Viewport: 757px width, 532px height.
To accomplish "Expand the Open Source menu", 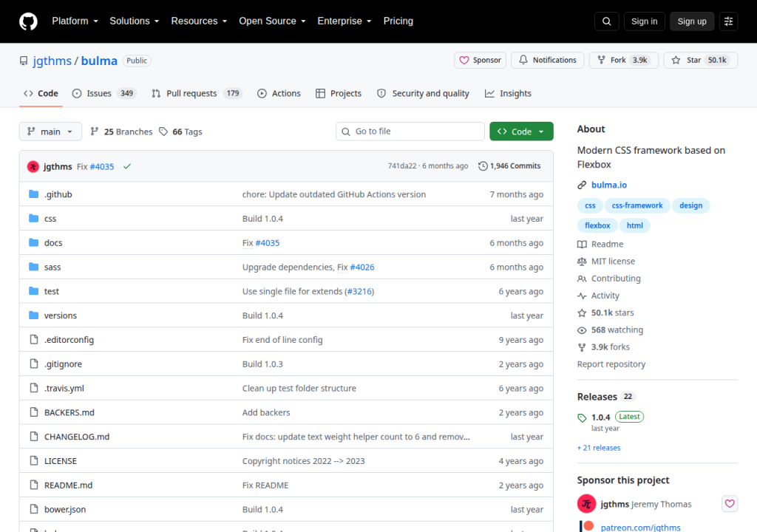I will 272,21.
